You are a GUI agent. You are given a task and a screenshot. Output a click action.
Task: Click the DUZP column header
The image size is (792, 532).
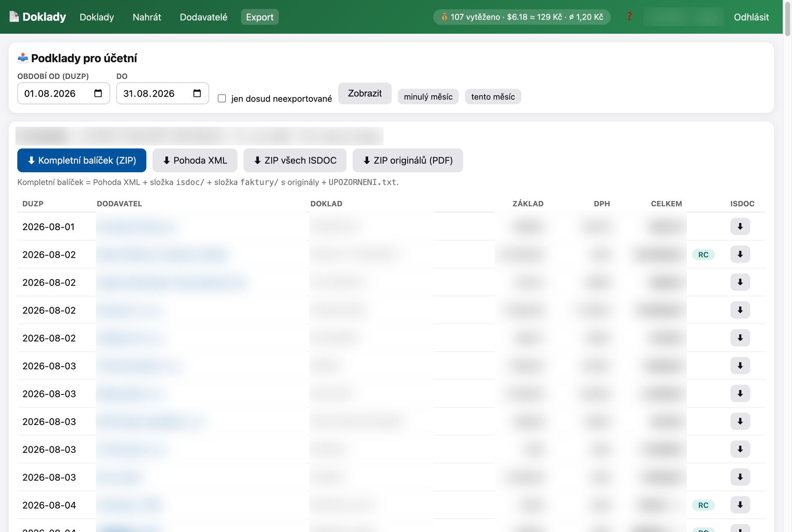33,204
